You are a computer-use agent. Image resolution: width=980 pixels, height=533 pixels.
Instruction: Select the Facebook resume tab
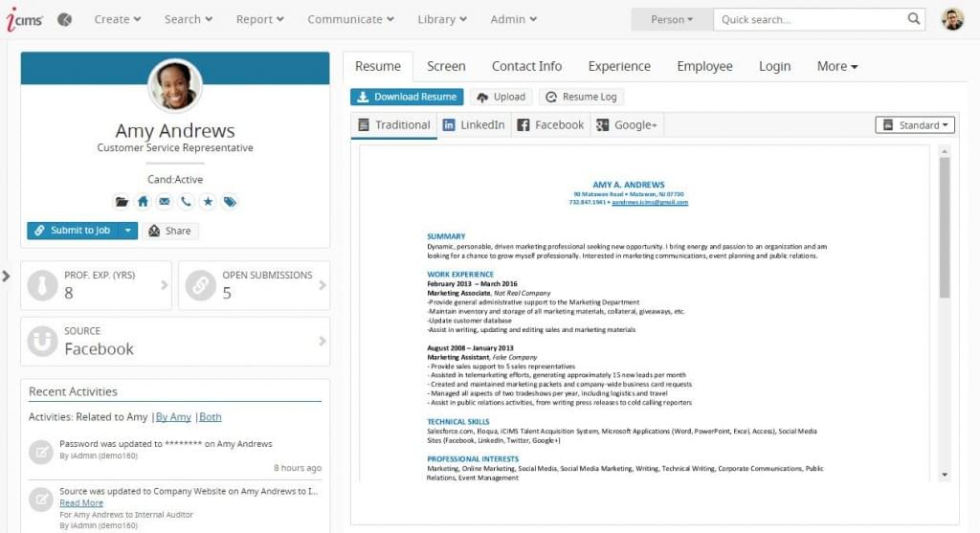(550, 125)
